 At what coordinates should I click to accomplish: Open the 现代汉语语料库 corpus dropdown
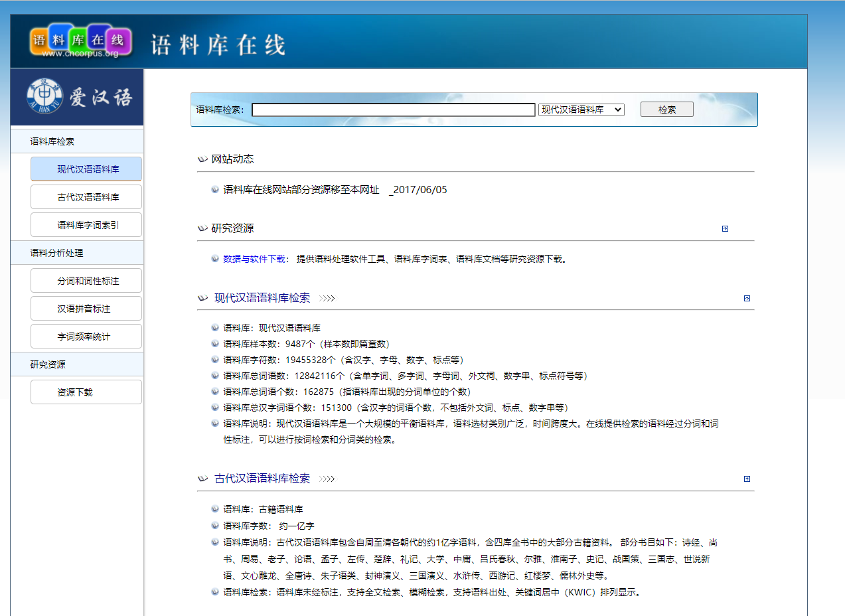click(581, 110)
